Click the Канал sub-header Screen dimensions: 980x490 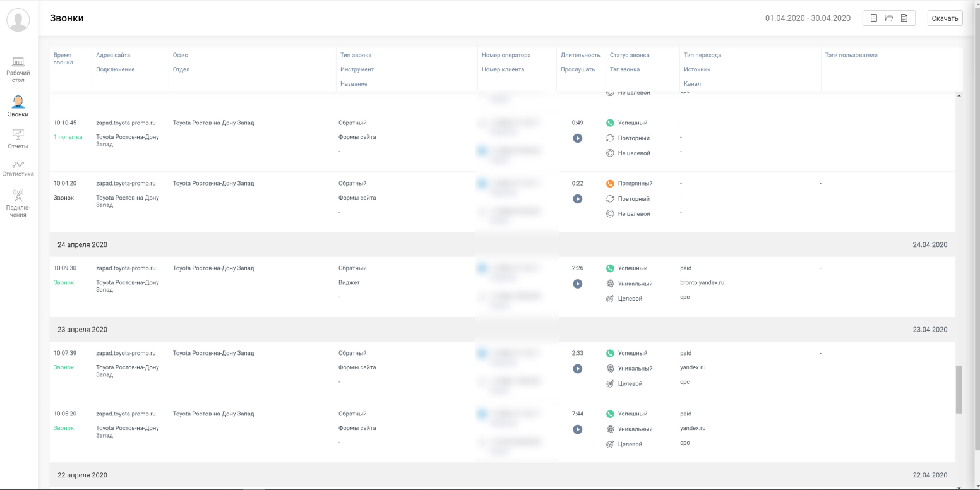point(692,84)
